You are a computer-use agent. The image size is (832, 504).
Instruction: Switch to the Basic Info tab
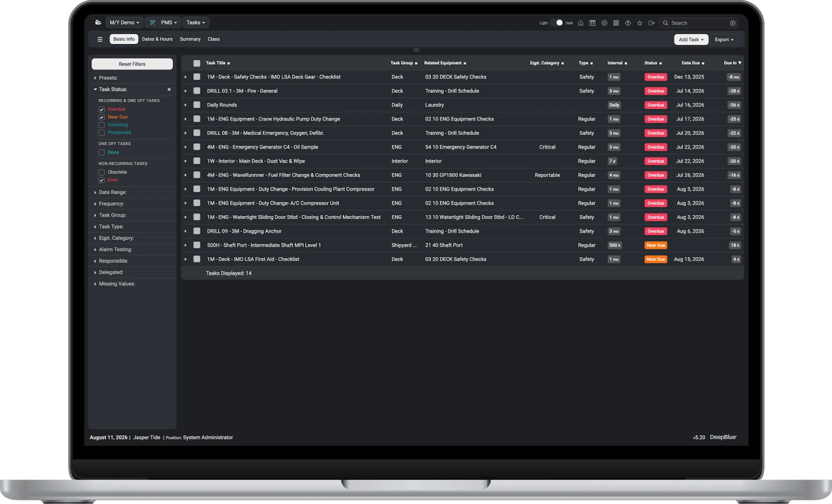point(124,39)
